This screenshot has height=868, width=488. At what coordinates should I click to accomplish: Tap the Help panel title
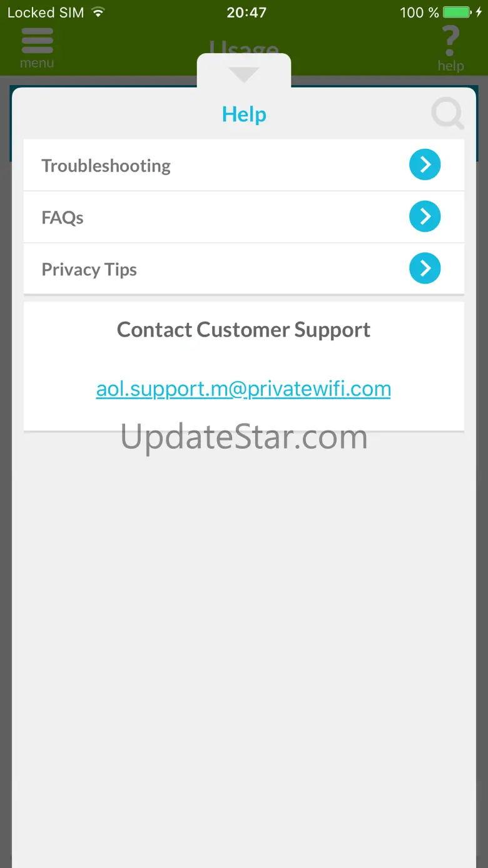pyautogui.click(x=244, y=115)
